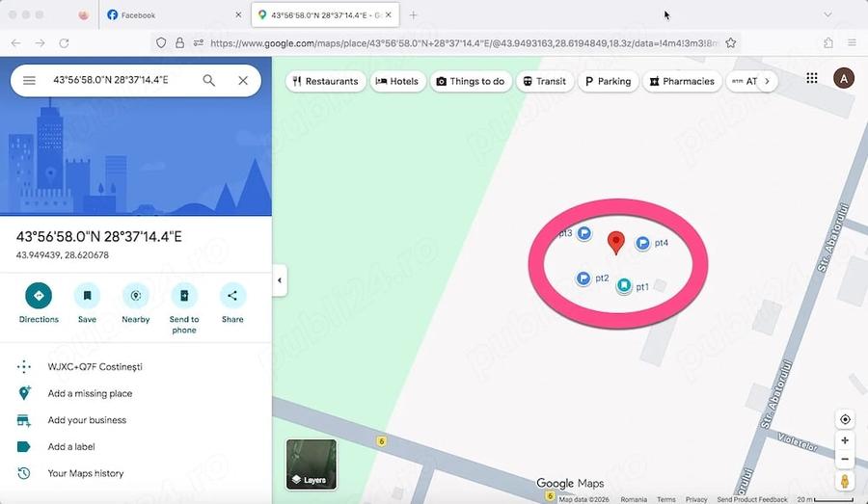Click the tracking protection shield icon

coord(160,42)
